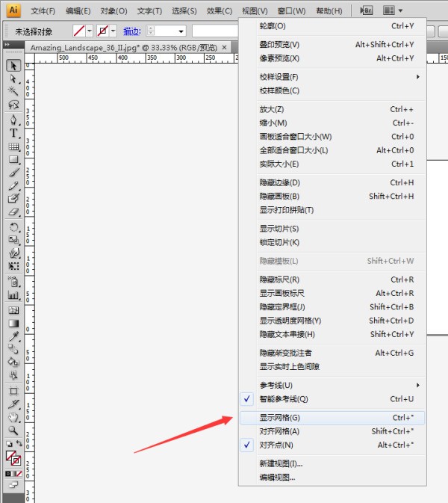The image size is (448, 503).
Task: Select the Artboard tool
Action: tap(13, 391)
